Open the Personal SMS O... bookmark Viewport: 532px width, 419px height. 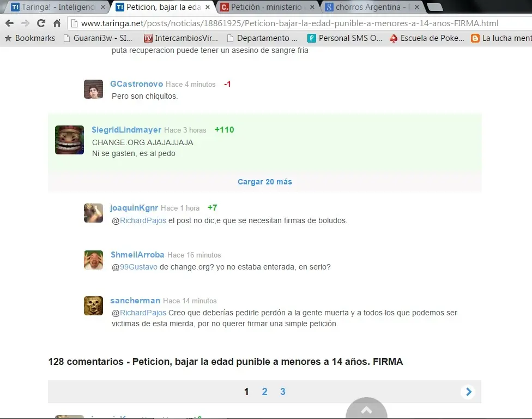[x=345, y=38]
